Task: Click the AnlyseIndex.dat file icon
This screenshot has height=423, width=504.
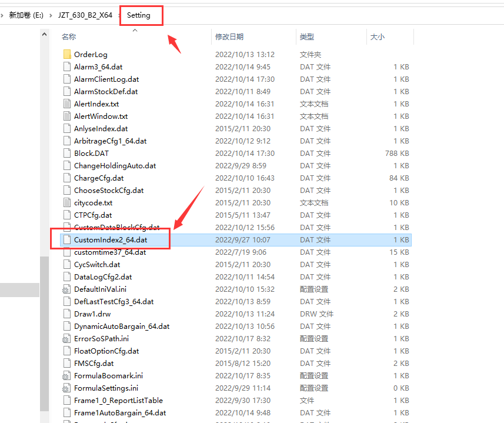Action: point(67,129)
